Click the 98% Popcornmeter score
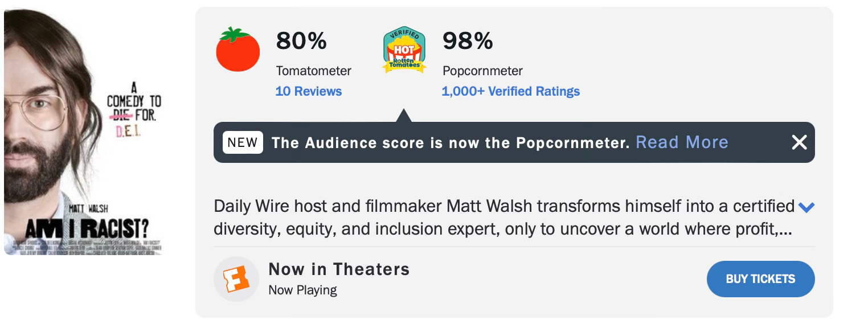 [x=468, y=40]
